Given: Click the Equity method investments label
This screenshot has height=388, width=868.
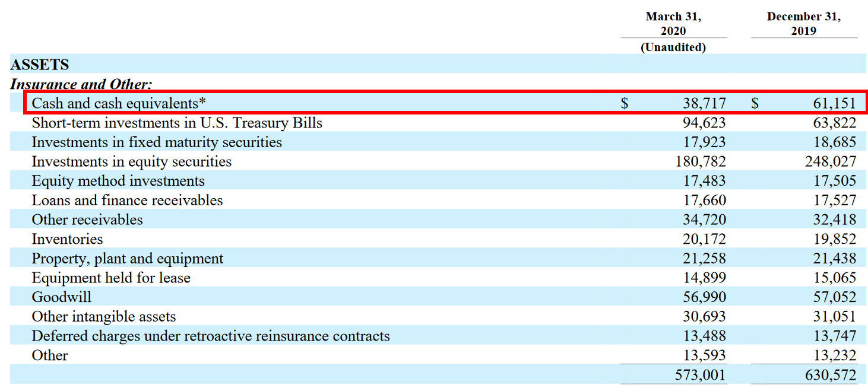Looking at the screenshot, I should [x=118, y=181].
